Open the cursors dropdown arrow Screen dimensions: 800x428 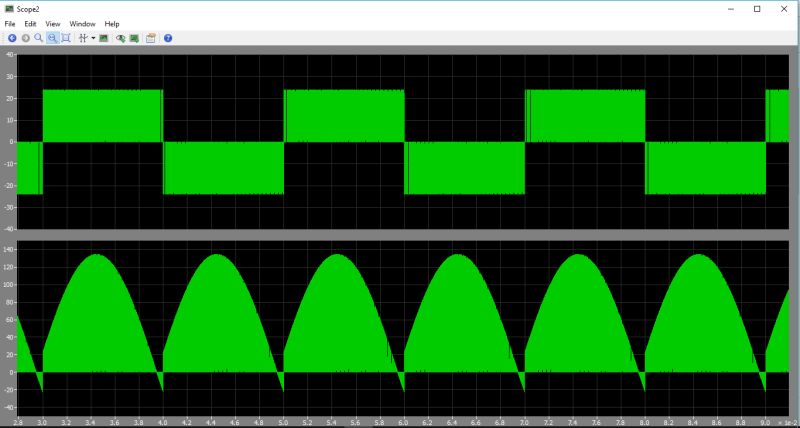click(93, 38)
